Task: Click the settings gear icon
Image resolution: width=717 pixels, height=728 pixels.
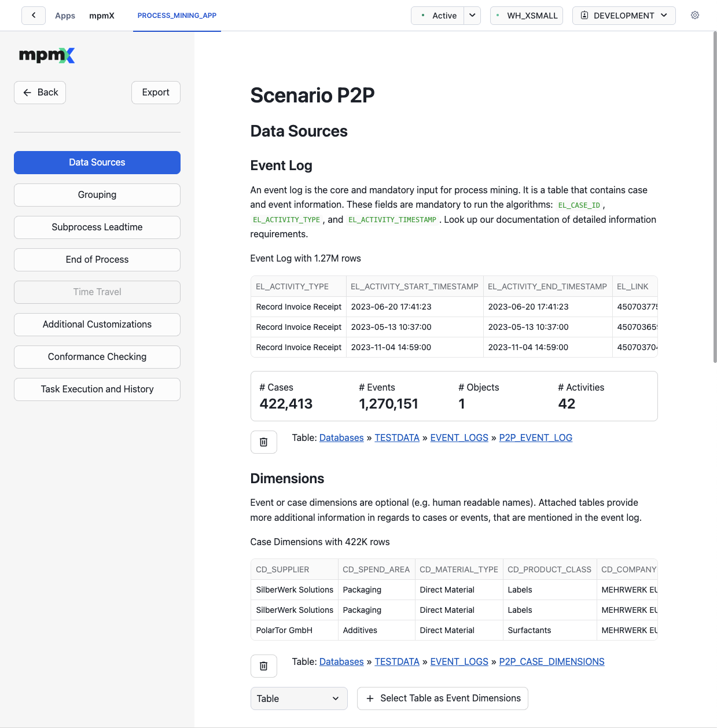Action: tap(695, 15)
